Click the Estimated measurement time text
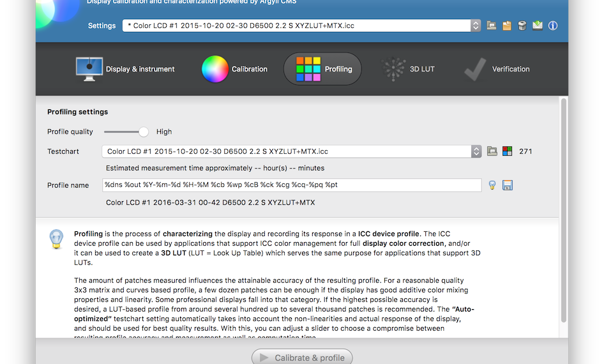 [215, 168]
